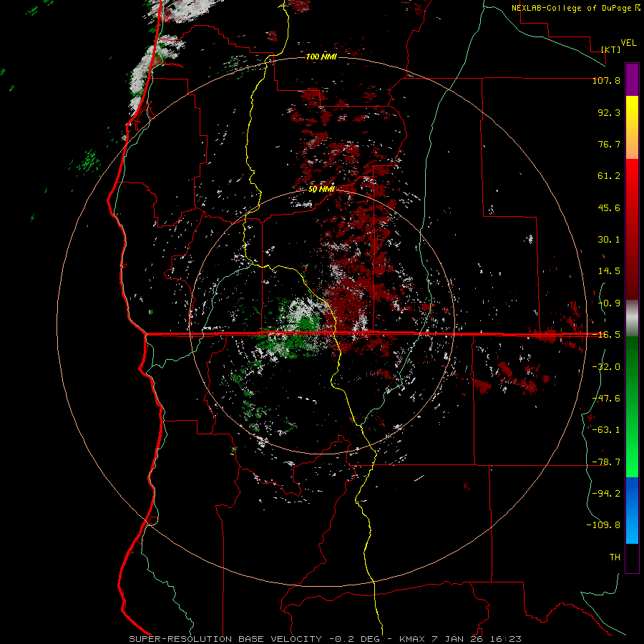Image resolution: width=644 pixels, height=644 pixels.
Task: Click the 50 NMI range ring label
Action: pyautogui.click(x=321, y=190)
